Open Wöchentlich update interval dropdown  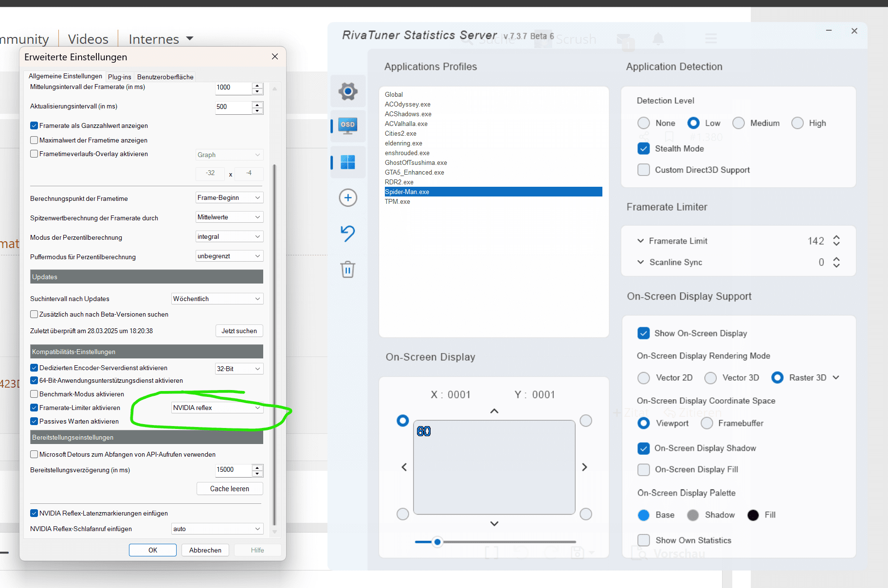coord(217,299)
